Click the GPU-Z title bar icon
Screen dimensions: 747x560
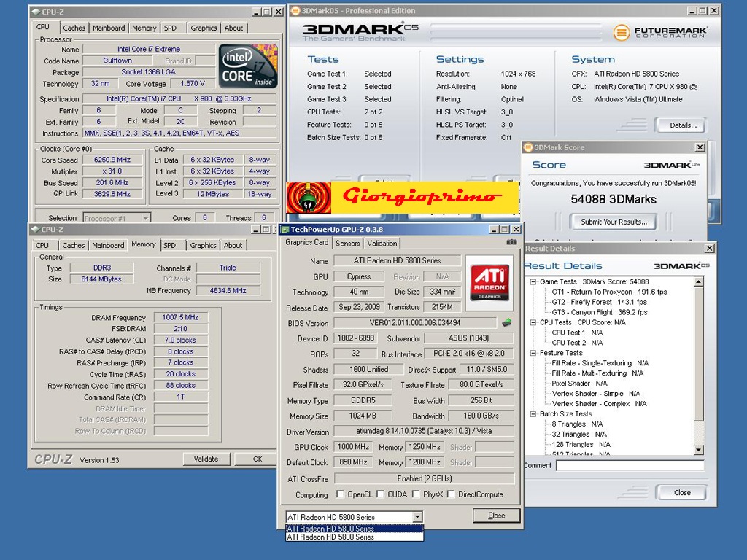click(x=285, y=230)
